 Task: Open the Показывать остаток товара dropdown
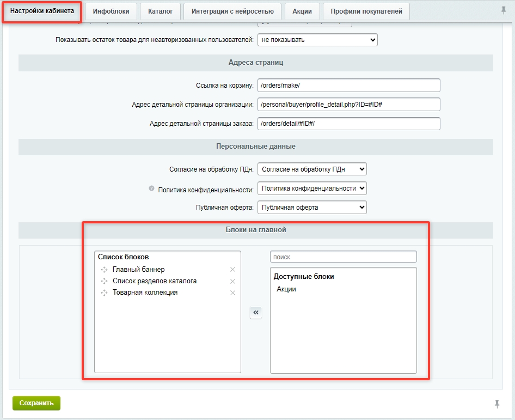(x=317, y=40)
